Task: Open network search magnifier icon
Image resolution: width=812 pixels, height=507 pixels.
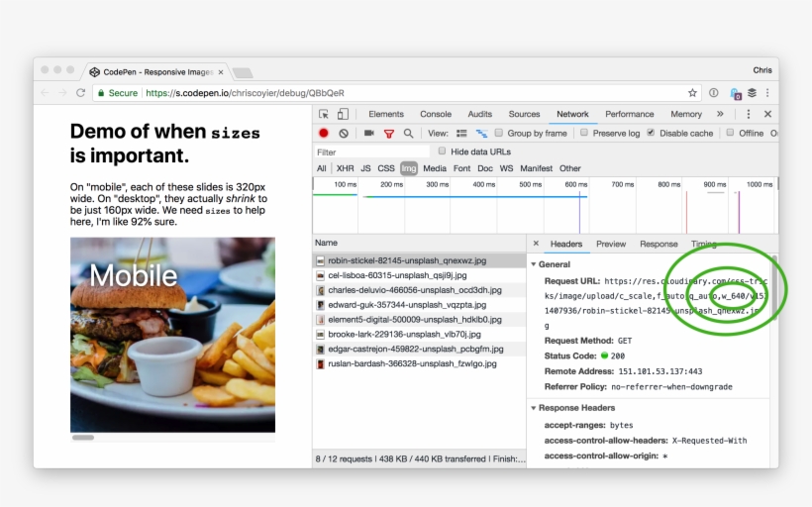Action: point(408,133)
